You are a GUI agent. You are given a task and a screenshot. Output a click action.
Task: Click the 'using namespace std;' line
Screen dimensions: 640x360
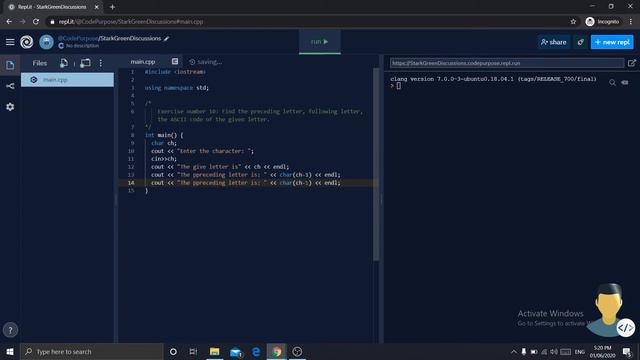[177, 88]
